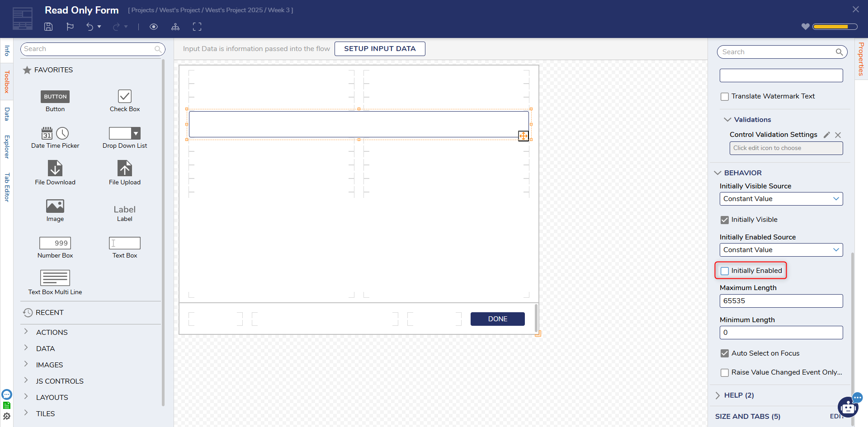Open the Initially Visible Source dropdown
Screen dimensions: 868x427
click(781, 199)
